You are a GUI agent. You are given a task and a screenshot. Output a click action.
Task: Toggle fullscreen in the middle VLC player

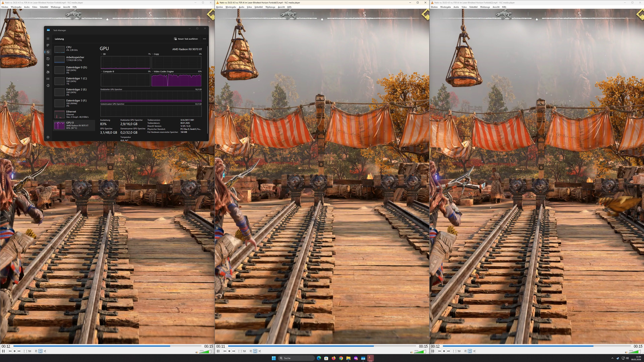pos(240,351)
